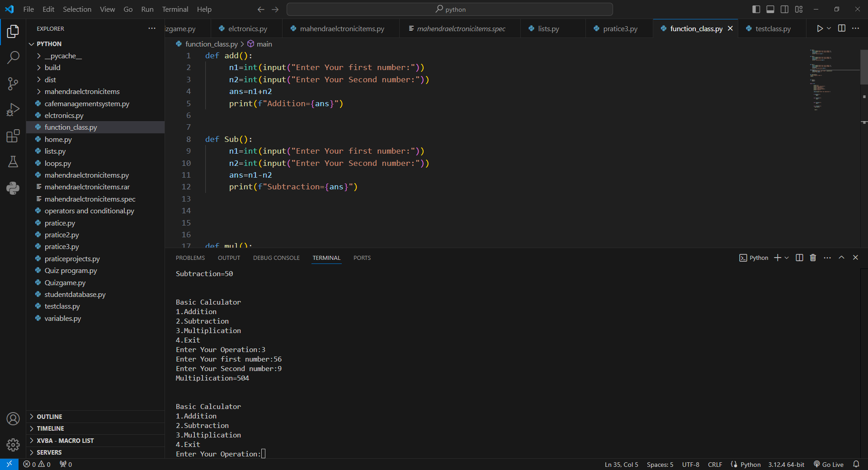Open the new terminal launch profile dropdown
The width and height of the screenshot is (868, 470).
pyautogui.click(x=787, y=258)
